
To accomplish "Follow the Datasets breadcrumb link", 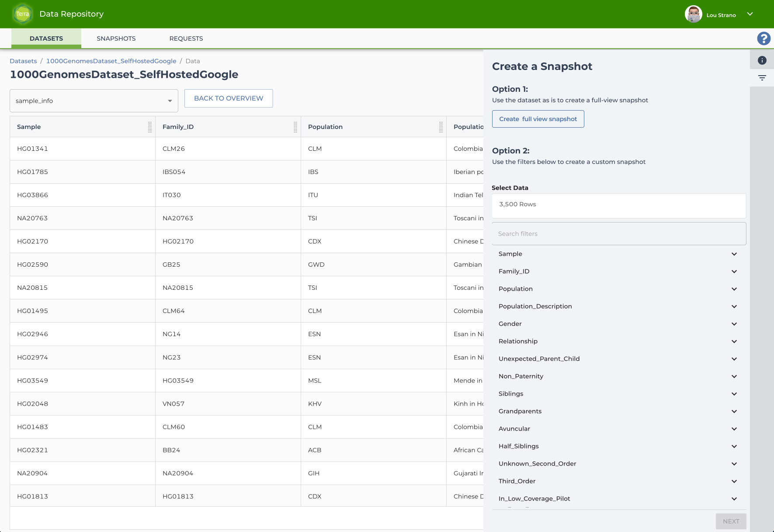I will (23, 61).
